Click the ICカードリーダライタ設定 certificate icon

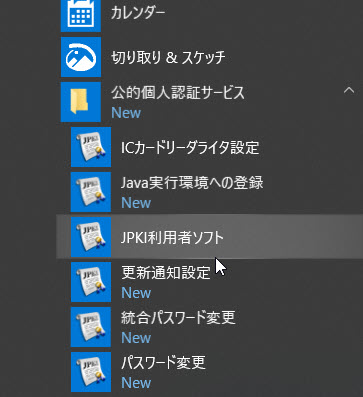[x=91, y=147]
